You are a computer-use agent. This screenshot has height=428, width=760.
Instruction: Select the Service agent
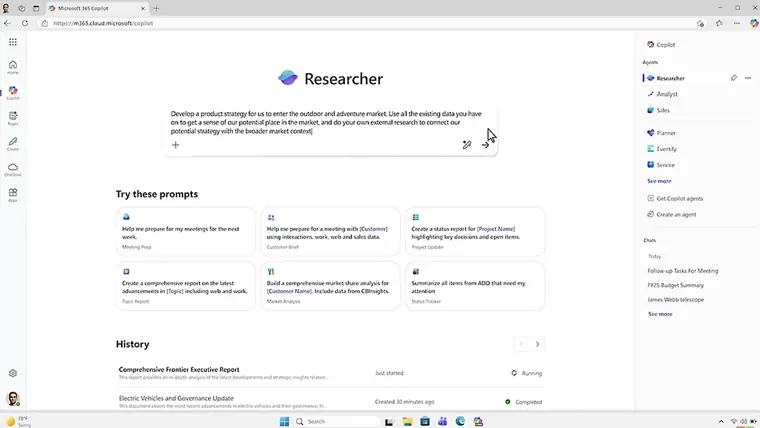click(661, 165)
